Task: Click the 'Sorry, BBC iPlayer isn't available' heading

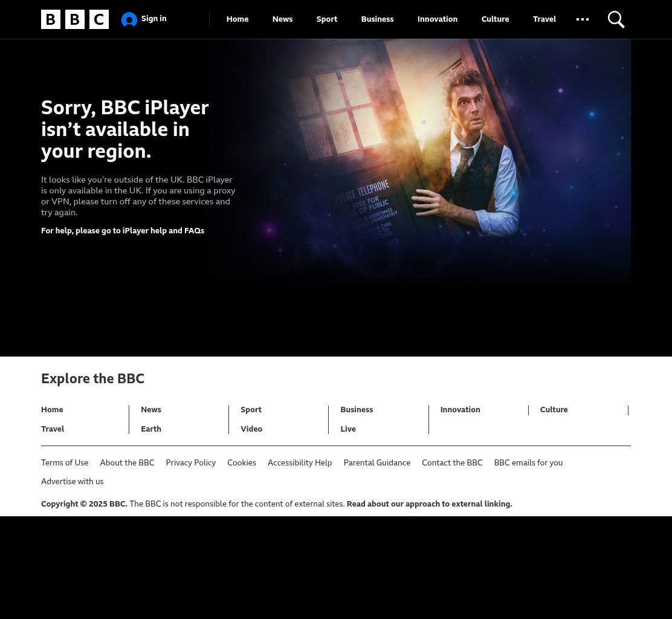Action: click(124, 129)
